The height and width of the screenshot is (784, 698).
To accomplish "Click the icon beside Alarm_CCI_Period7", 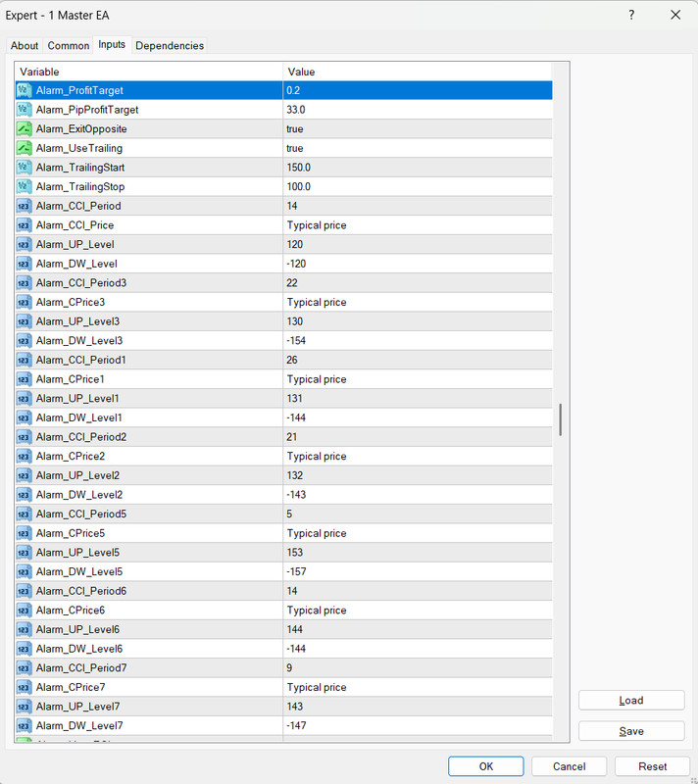I will [24, 668].
